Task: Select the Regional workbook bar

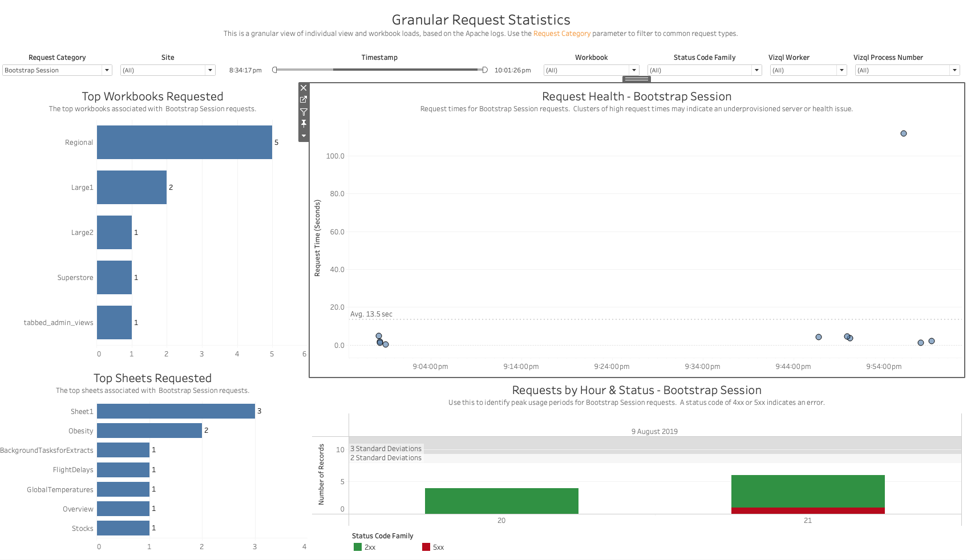Action: click(184, 143)
